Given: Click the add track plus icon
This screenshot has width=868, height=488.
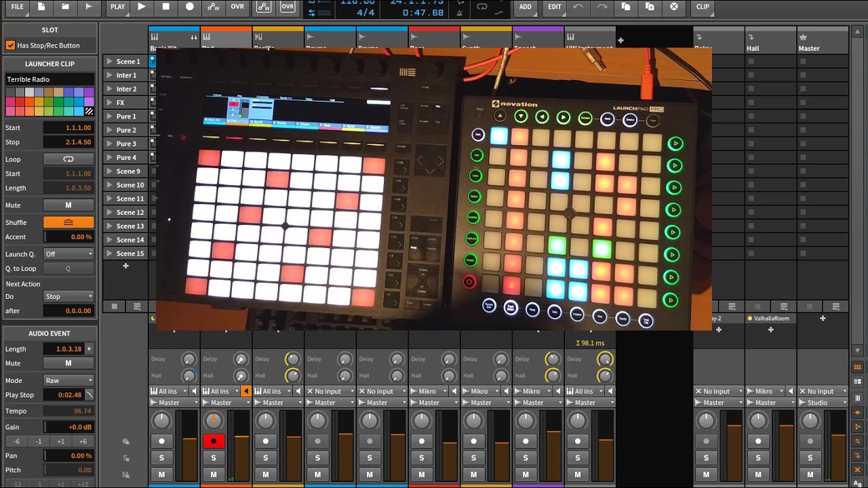Looking at the screenshot, I should pyautogui.click(x=620, y=41).
